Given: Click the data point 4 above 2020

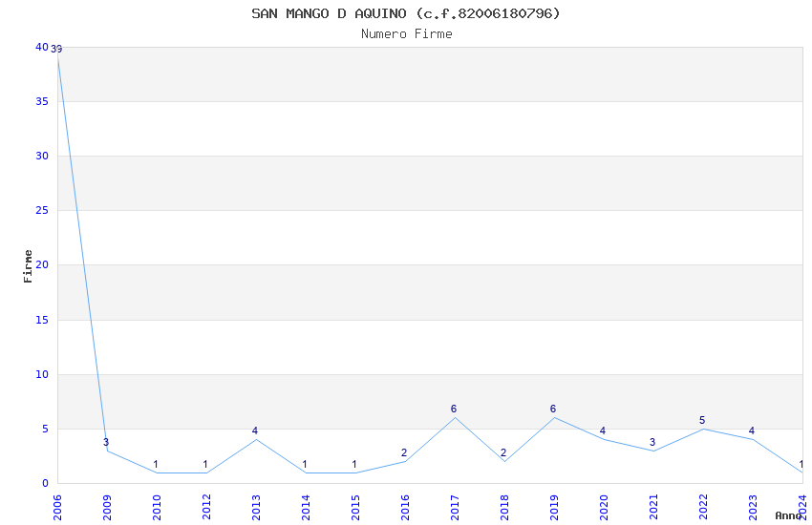Looking at the screenshot, I should (x=603, y=430).
